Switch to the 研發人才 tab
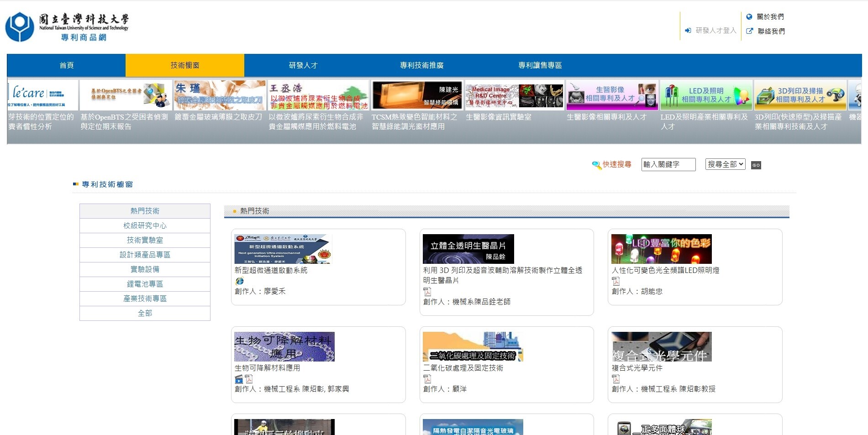 pyautogui.click(x=303, y=65)
